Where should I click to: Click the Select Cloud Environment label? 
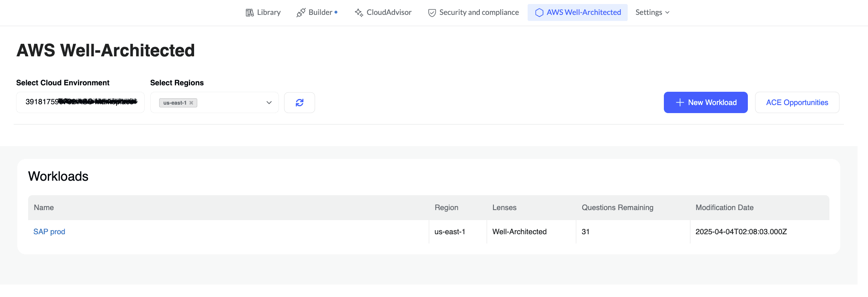click(x=63, y=82)
